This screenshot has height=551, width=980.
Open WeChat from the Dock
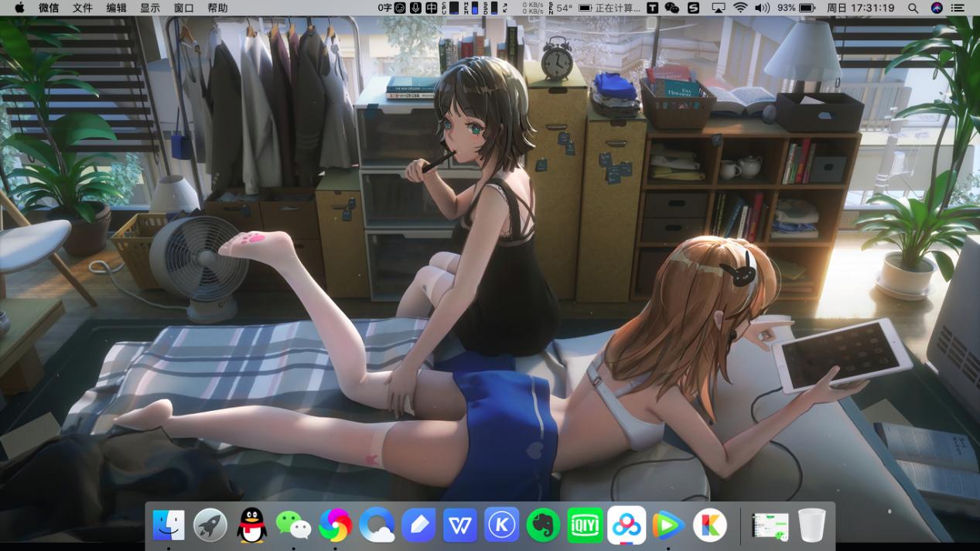tap(294, 524)
